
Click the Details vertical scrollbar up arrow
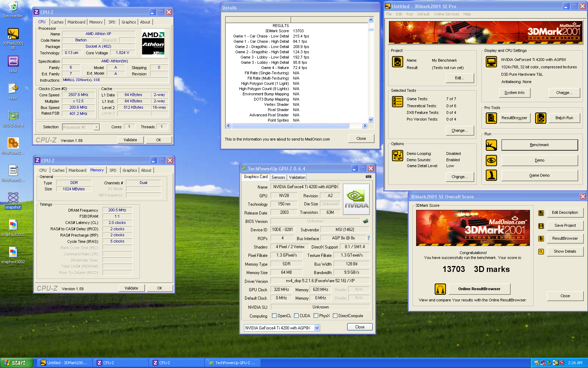tap(371, 20)
